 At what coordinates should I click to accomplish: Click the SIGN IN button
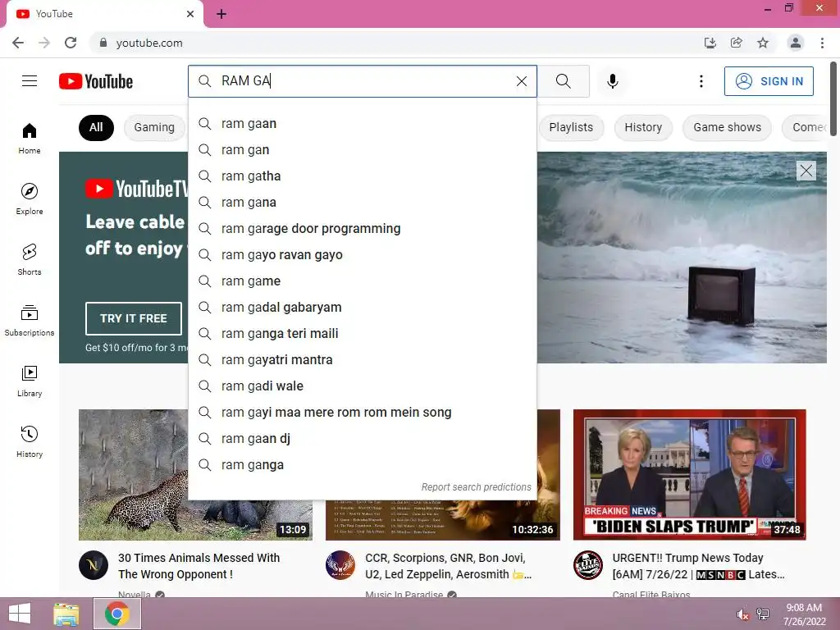pos(769,81)
